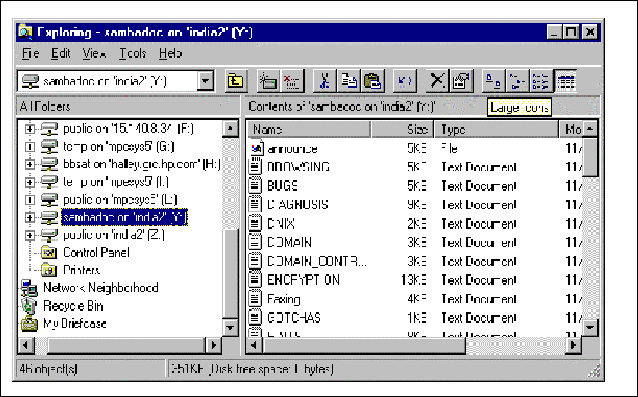The width and height of the screenshot is (638, 397).
Task: Expand the public on india2 (Z:) node
Action: [x=30, y=235]
